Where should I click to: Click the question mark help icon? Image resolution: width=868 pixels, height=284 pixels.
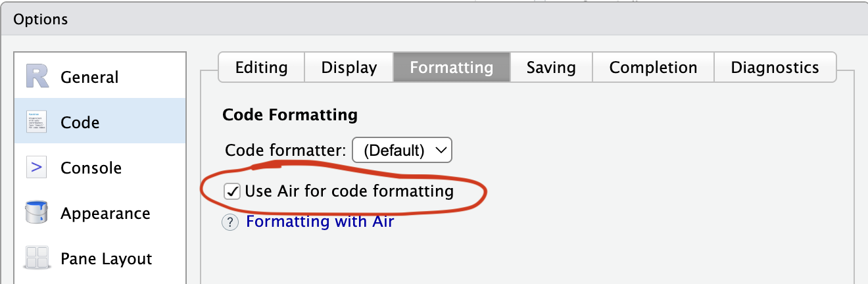click(229, 222)
